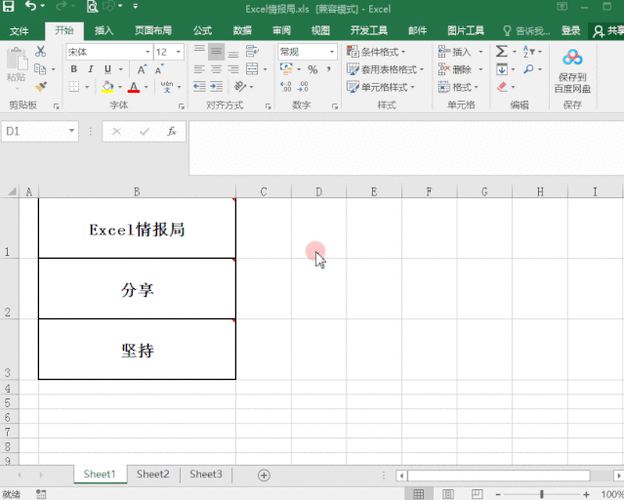This screenshot has width=624, height=500.
Task: Open 条件格式 conditional formatting menu
Action: [x=376, y=52]
